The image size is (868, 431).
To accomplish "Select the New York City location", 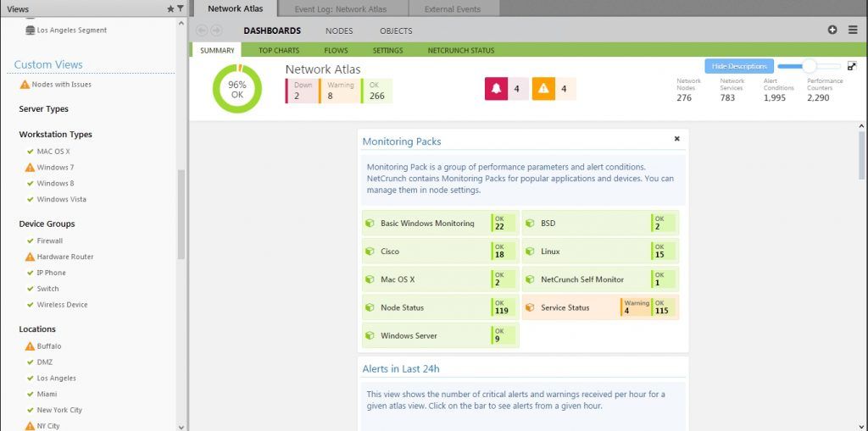I will point(59,411).
